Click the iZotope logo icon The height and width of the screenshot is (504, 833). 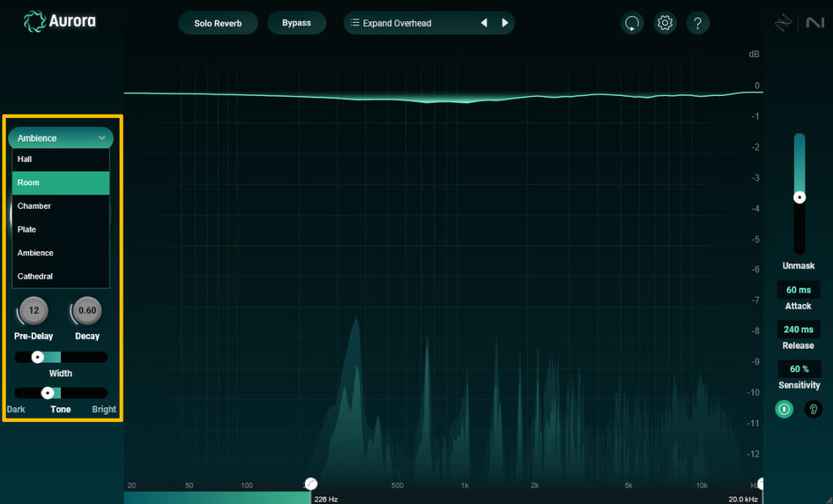783,24
